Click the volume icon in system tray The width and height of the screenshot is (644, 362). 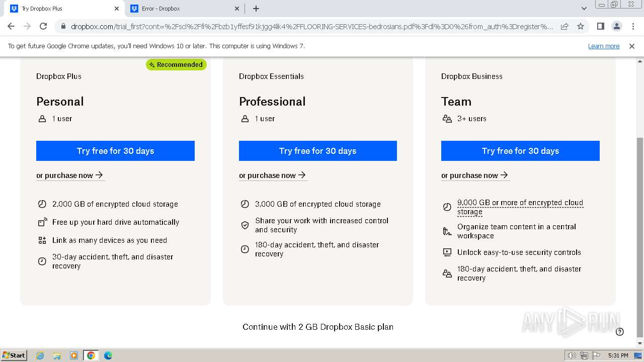tap(572, 355)
